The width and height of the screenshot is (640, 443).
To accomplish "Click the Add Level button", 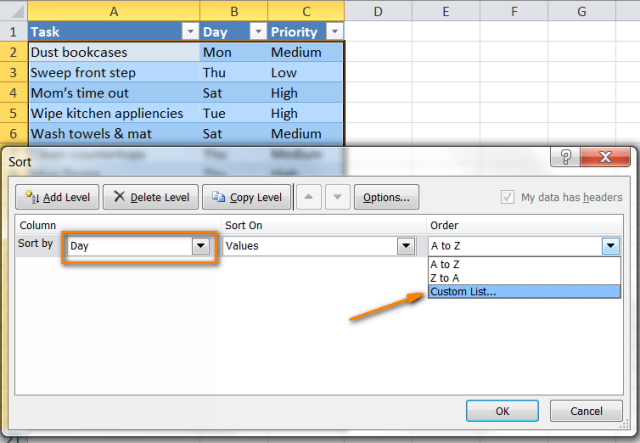I will pos(58,197).
